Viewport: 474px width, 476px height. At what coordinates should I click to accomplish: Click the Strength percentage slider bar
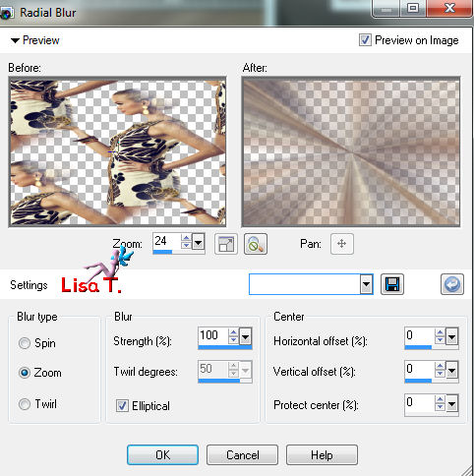coord(225,347)
